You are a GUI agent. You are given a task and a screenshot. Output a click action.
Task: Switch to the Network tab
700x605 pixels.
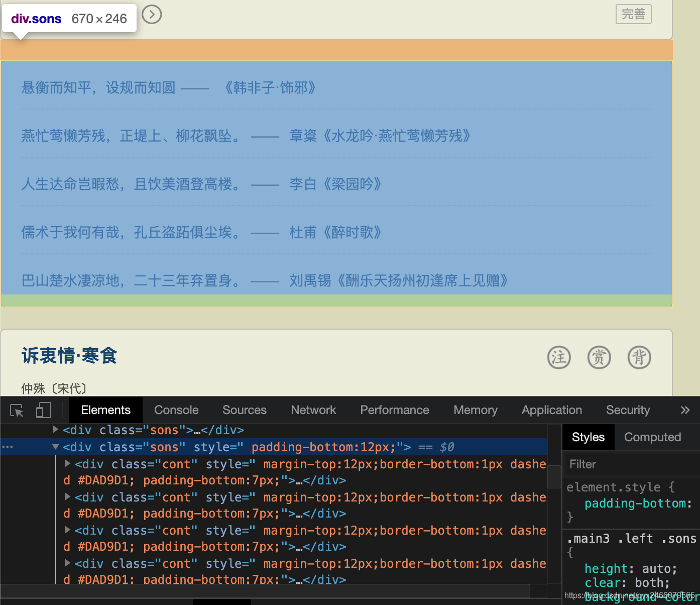click(x=313, y=410)
